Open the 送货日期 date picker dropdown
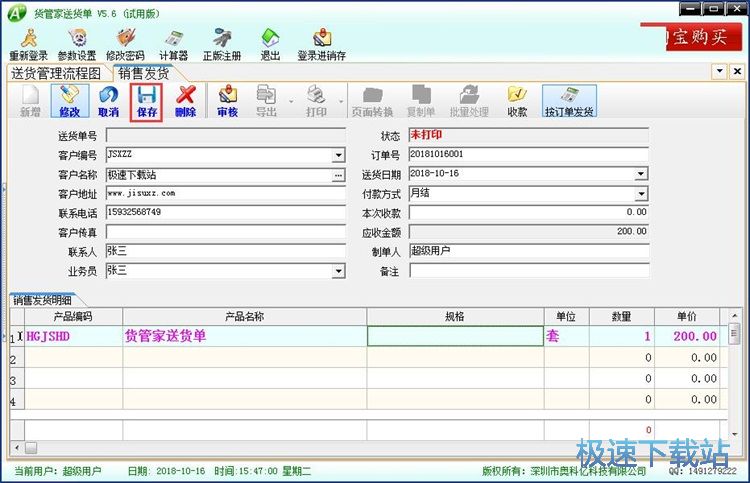The width and height of the screenshot is (750, 483). pos(641,174)
